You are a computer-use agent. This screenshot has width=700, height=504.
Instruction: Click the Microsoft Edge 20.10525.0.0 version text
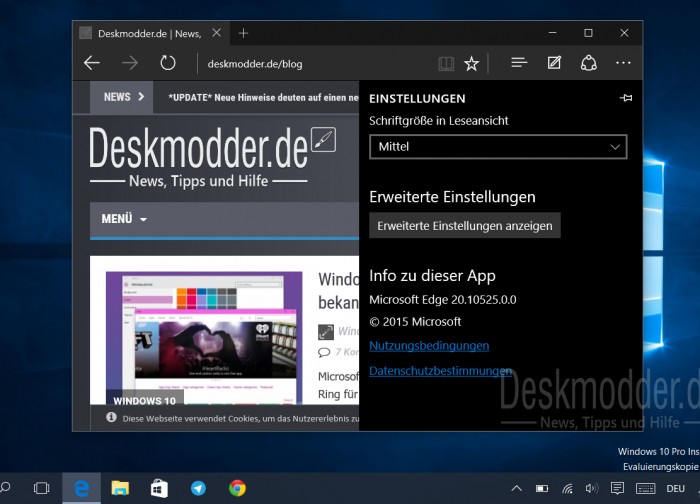coord(442,300)
